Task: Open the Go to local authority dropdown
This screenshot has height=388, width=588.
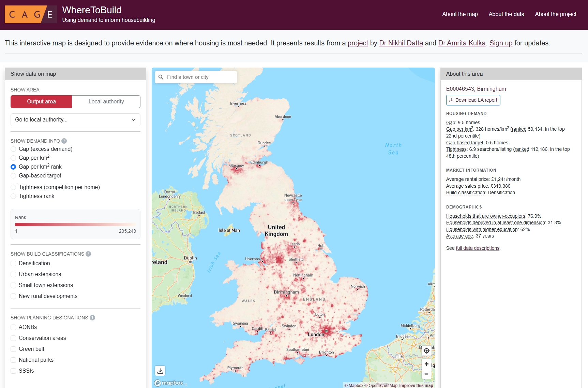Action: pyautogui.click(x=75, y=120)
